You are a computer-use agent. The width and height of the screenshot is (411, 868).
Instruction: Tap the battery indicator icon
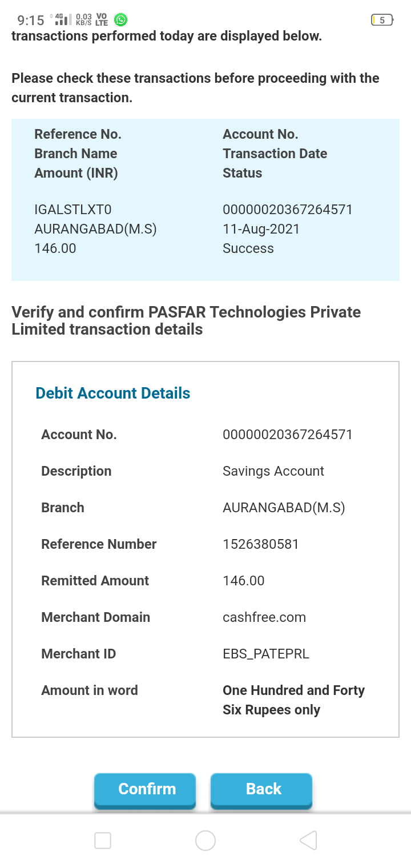click(382, 20)
